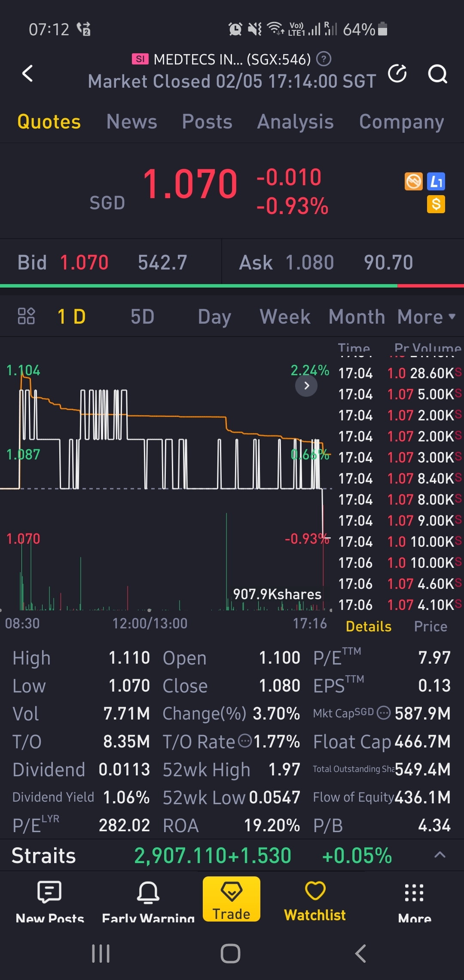Tap the 17:06 4.60K trade row
Screen dimensions: 464x980
(x=400, y=584)
